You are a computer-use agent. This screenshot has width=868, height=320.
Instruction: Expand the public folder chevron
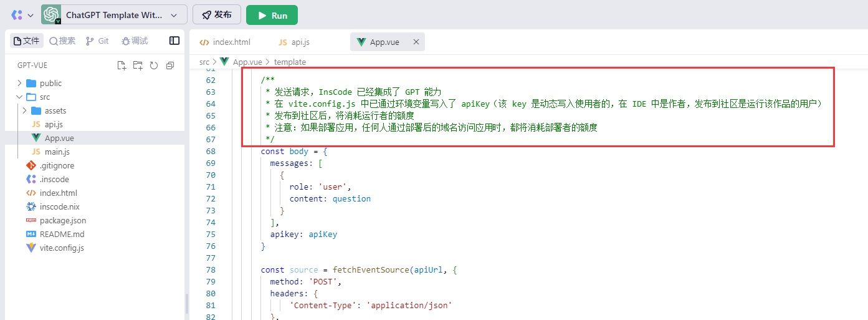coord(19,83)
